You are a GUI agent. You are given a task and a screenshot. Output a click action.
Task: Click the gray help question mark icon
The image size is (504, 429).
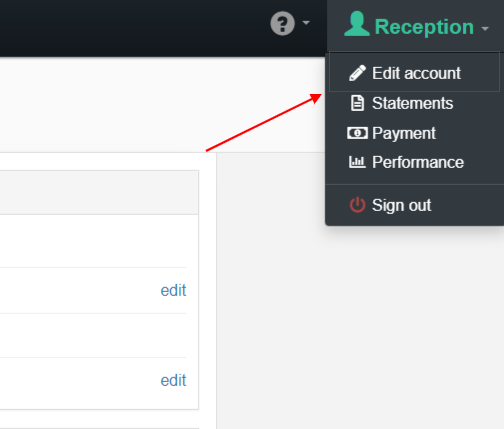tap(282, 23)
